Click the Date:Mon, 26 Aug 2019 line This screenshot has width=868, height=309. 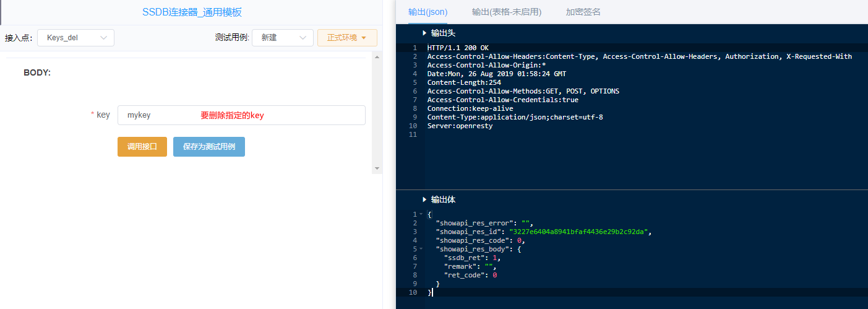[x=497, y=74]
